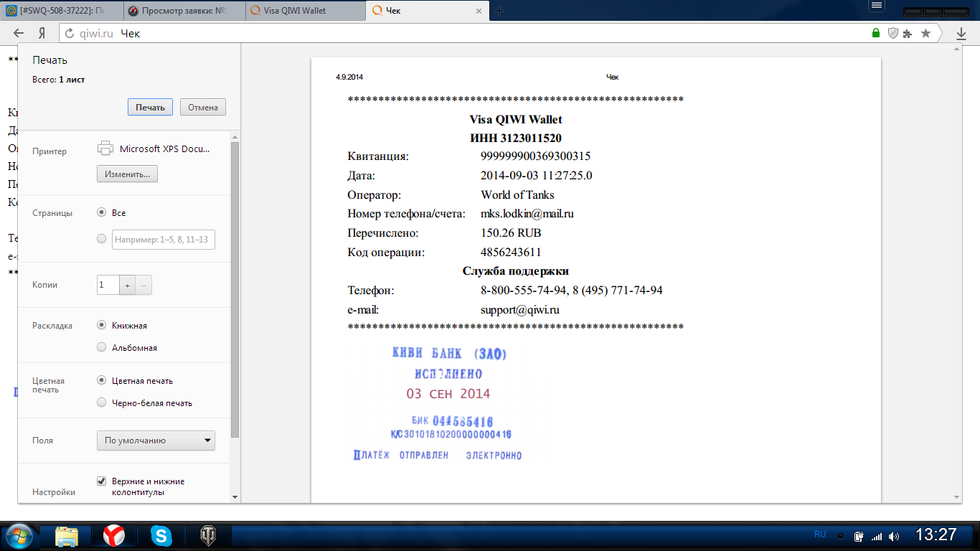Go back using the browser back arrow

19,33
